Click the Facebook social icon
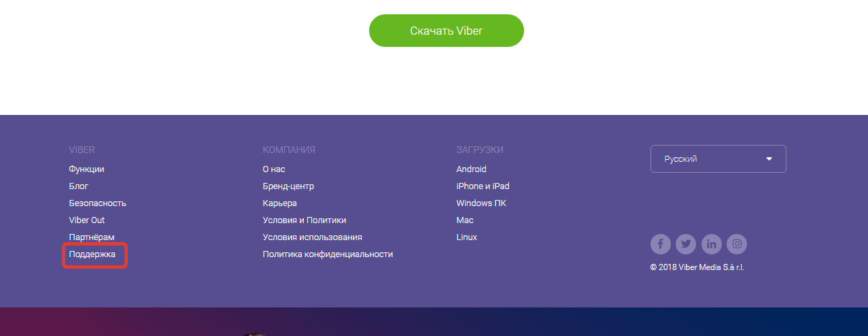The image size is (868, 336). pyautogui.click(x=660, y=243)
